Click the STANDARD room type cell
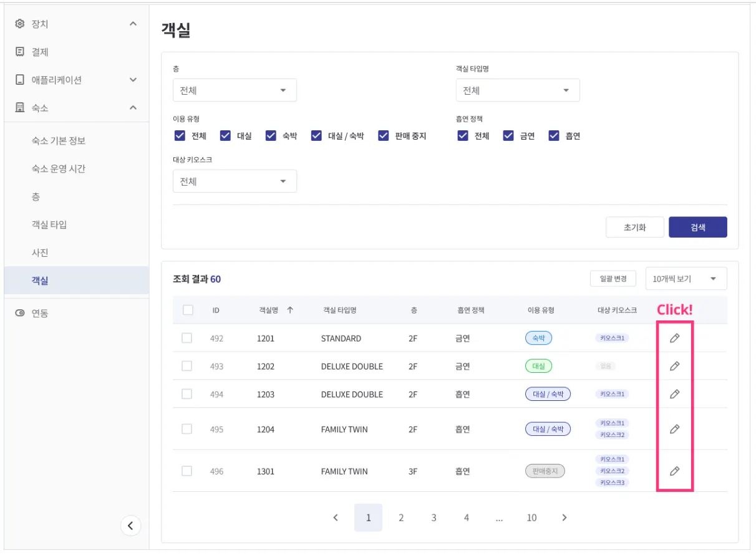Image resolution: width=756 pixels, height=558 pixels. coord(341,339)
